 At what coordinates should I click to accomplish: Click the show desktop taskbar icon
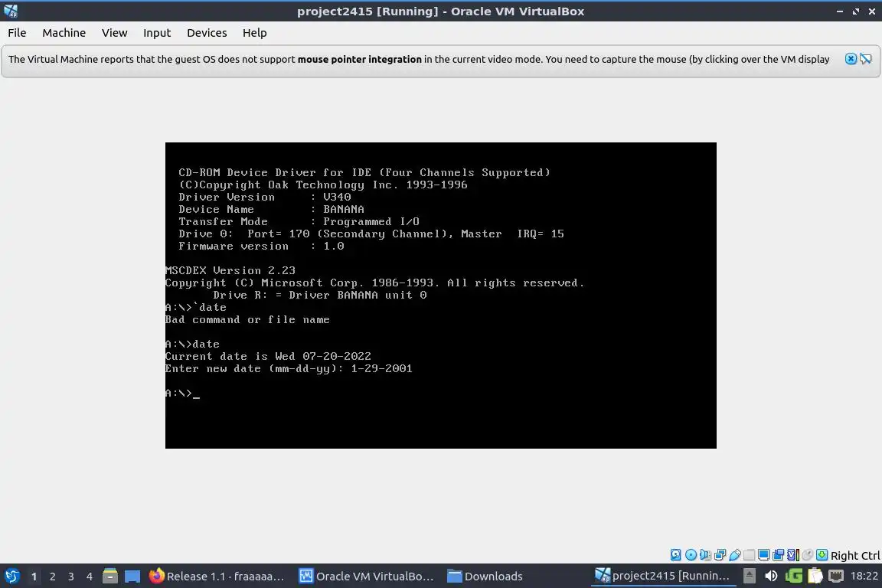pos(132,576)
